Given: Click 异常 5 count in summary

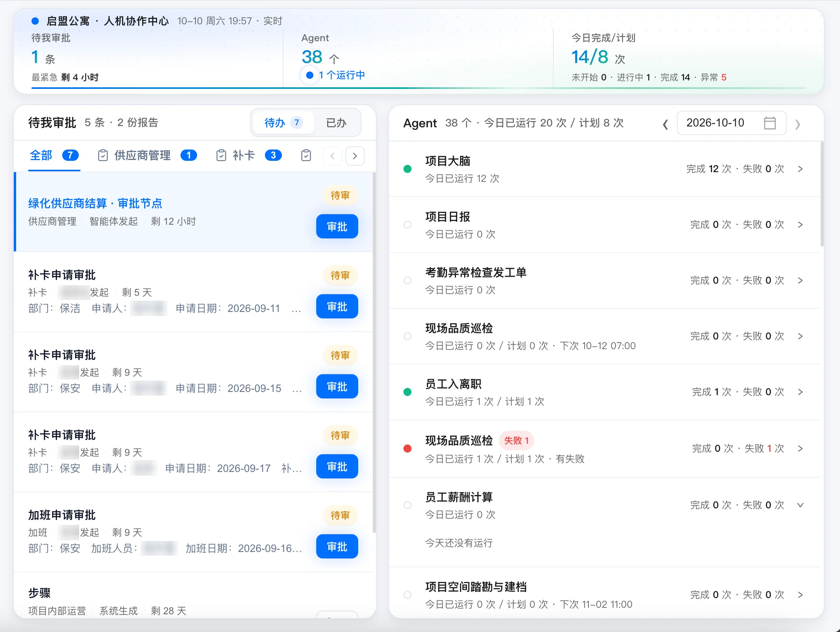Looking at the screenshot, I should [x=714, y=77].
